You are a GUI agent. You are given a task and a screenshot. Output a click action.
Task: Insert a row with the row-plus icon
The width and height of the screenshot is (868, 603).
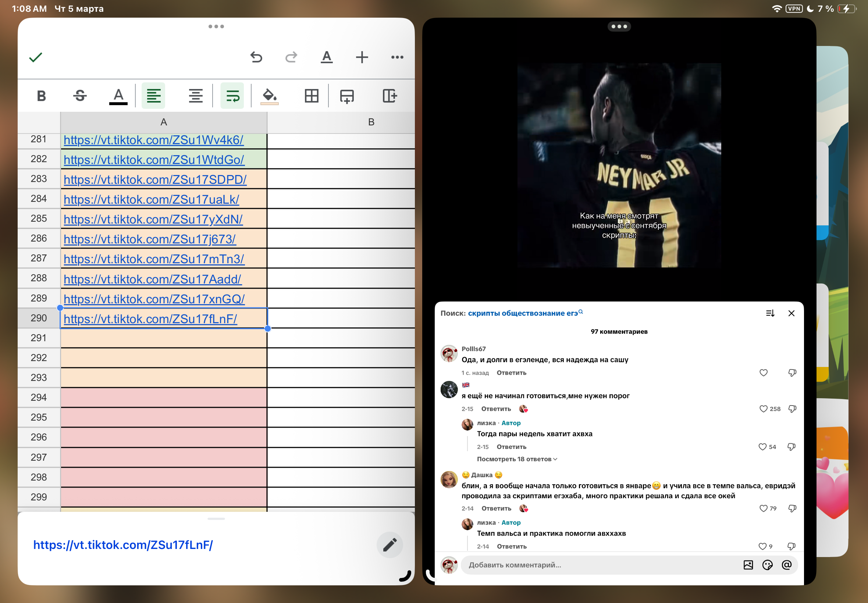(346, 96)
